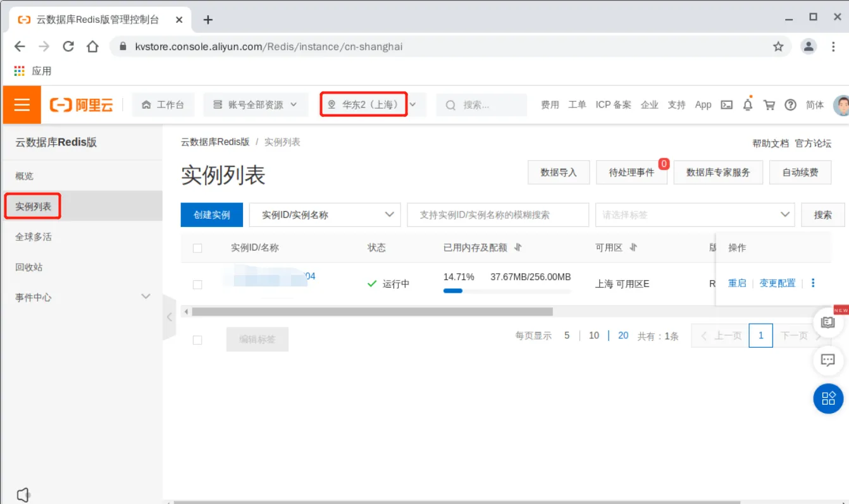Focus the instance fuzzy search field
Image resolution: width=849 pixels, height=504 pixels.
click(x=498, y=215)
